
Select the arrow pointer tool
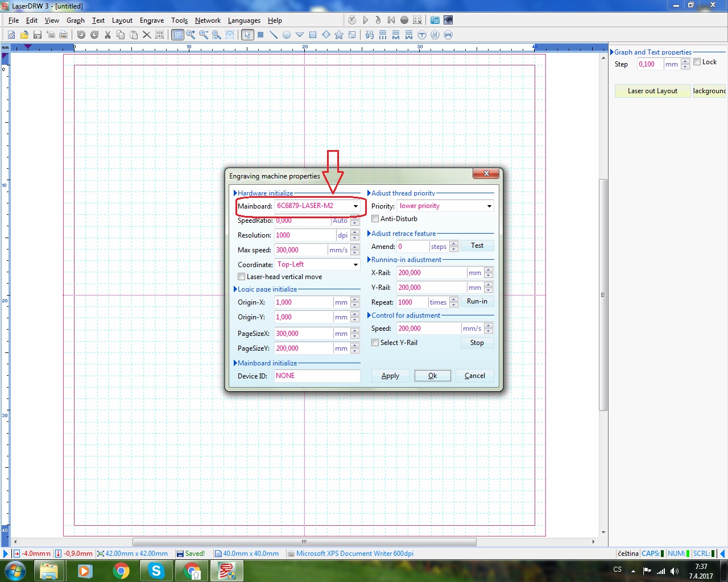247,35
